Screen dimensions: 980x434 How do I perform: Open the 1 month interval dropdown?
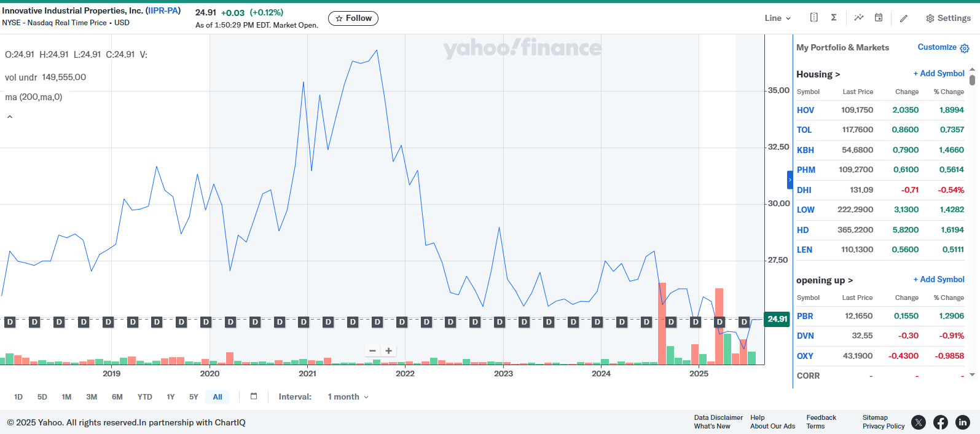click(x=348, y=397)
